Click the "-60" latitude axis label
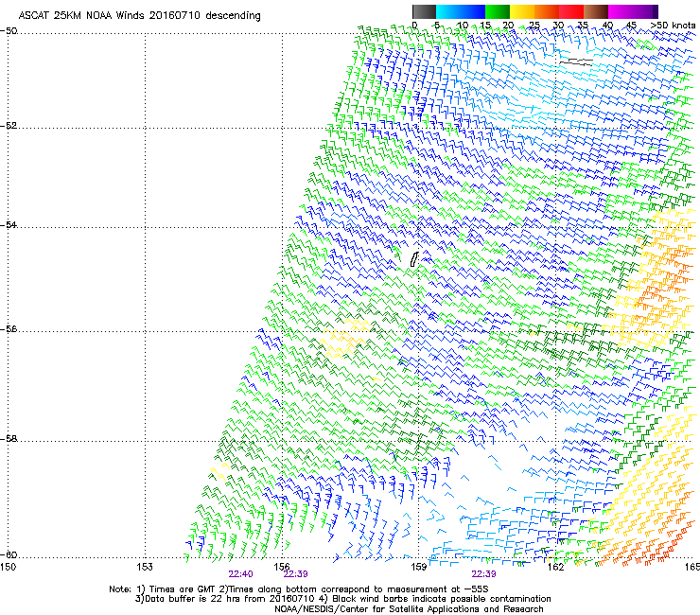700x615 pixels. click(x=9, y=554)
